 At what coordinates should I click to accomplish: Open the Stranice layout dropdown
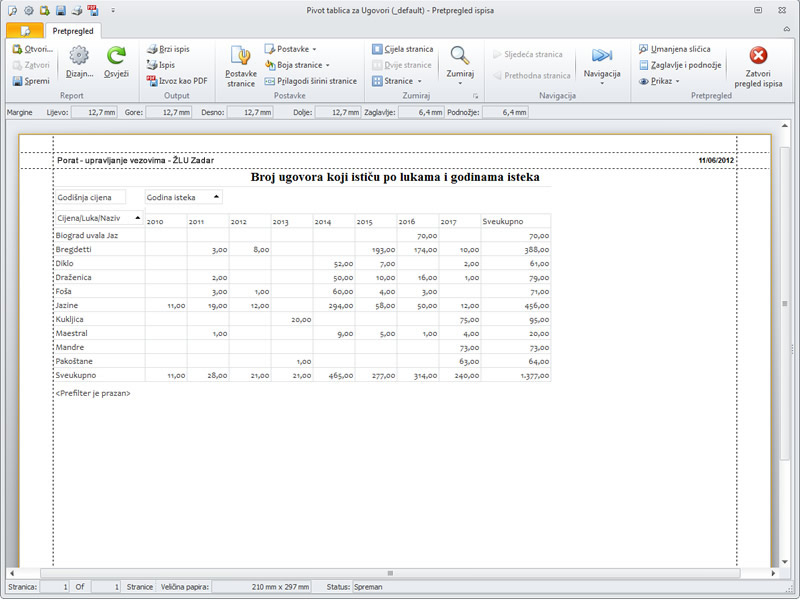tap(397, 81)
